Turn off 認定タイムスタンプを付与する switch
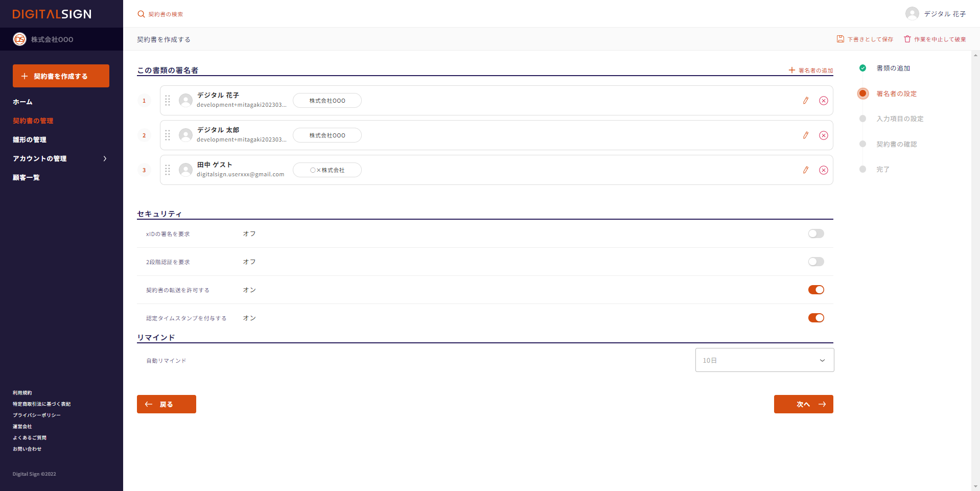Viewport: 980px width, 491px height. (x=815, y=318)
